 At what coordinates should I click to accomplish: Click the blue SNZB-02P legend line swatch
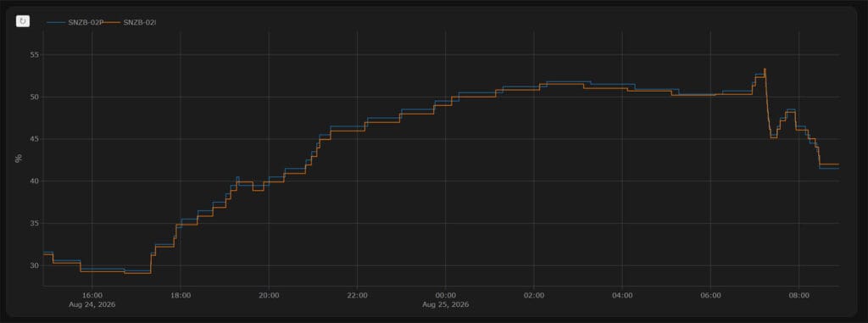[x=56, y=22]
